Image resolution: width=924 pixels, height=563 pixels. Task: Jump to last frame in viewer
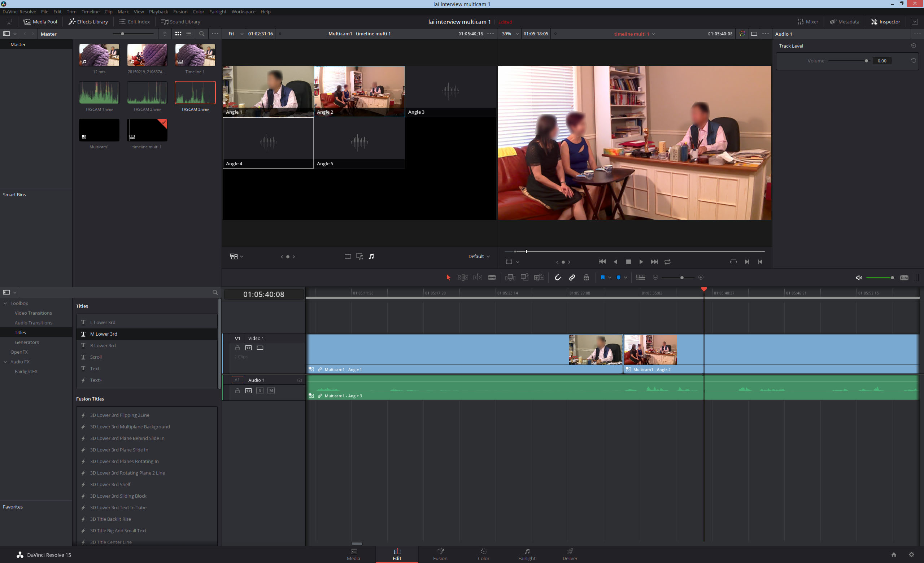tap(654, 262)
